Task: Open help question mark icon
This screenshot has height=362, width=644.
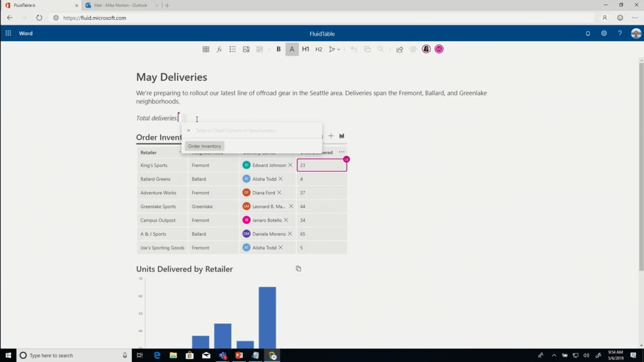Action: click(620, 33)
